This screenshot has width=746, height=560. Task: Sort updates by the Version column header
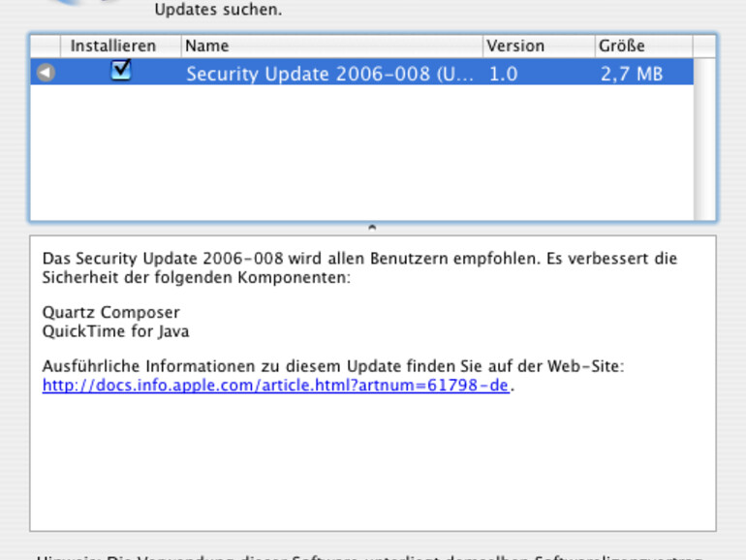click(x=539, y=46)
